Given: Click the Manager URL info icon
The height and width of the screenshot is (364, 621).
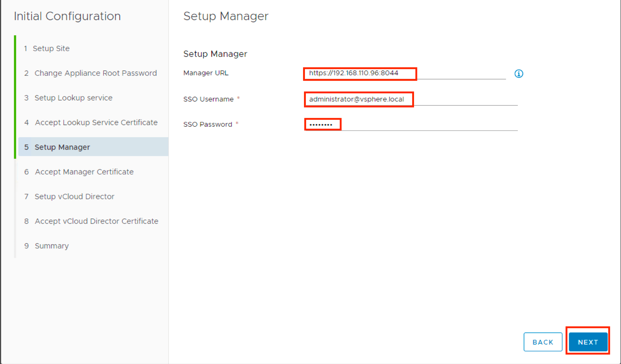Looking at the screenshot, I should click(518, 74).
